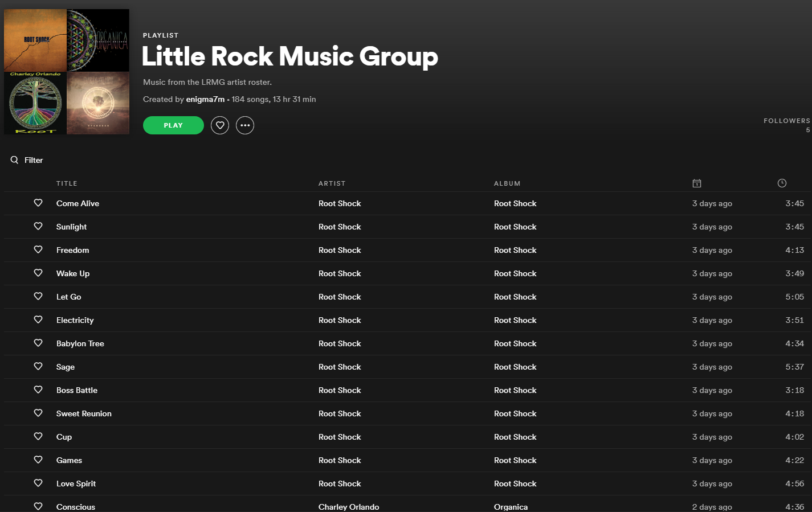Sort by the TITLE column header

(x=67, y=183)
